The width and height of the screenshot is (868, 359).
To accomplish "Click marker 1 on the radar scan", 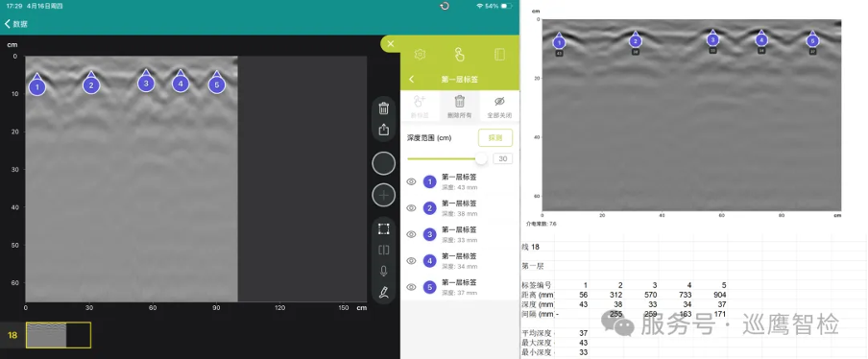I will [x=37, y=85].
